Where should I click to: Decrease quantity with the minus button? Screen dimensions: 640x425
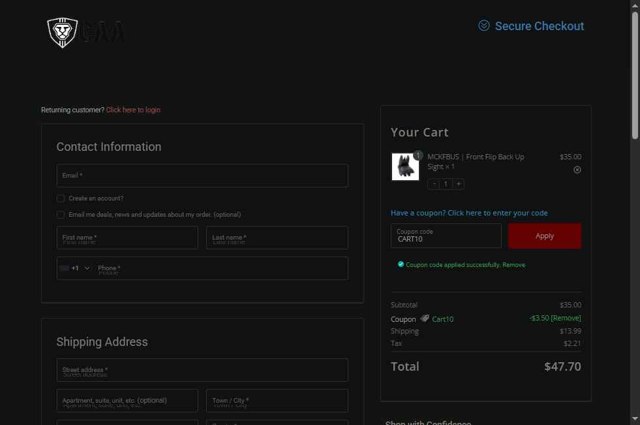[434, 184]
